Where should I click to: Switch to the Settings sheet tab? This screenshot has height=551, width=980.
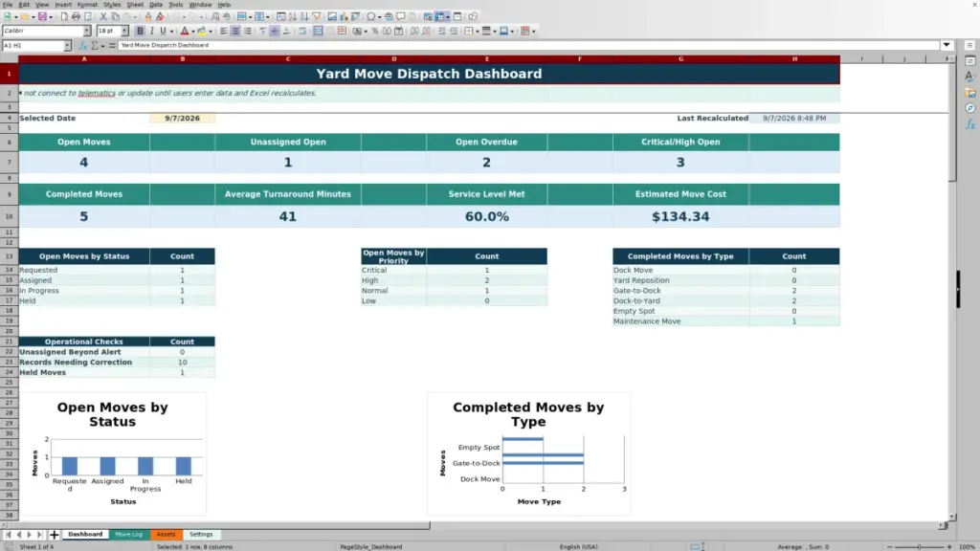(x=201, y=535)
